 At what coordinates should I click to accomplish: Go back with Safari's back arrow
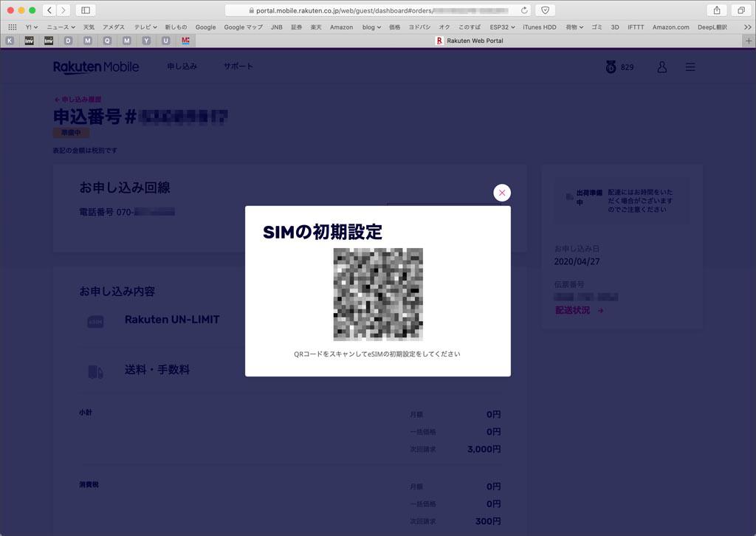tap(49, 10)
